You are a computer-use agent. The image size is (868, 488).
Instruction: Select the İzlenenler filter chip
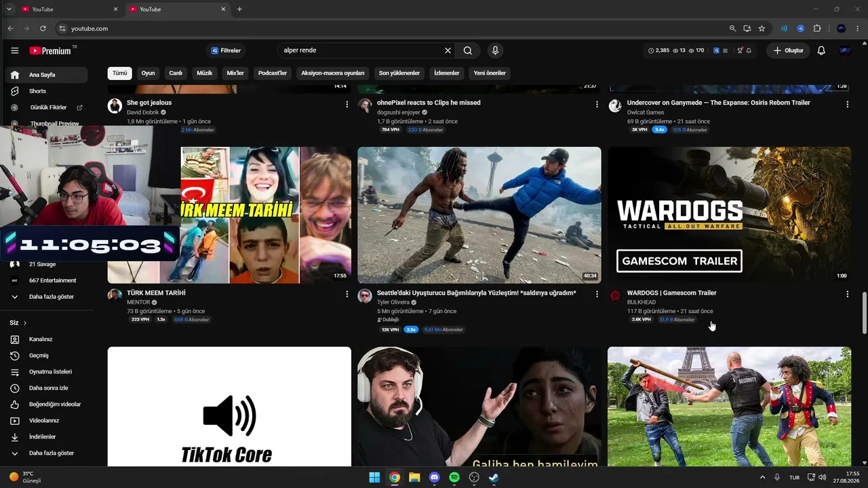(447, 73)
